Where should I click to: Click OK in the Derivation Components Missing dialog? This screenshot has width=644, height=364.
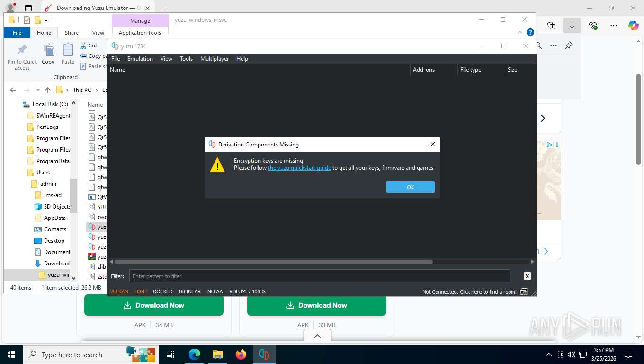(410, 187)
